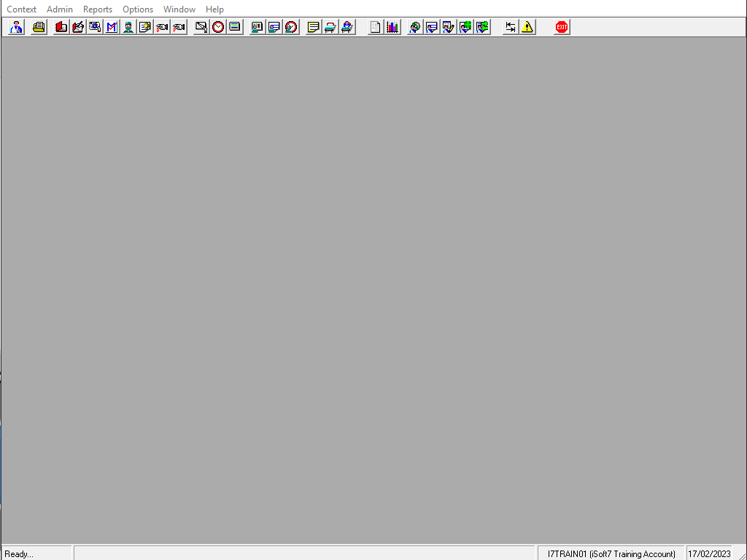The image size is (747, 560).
Task: Click the red clock toolbar icon
Action: pyautogui.click(x=218, y=27)
